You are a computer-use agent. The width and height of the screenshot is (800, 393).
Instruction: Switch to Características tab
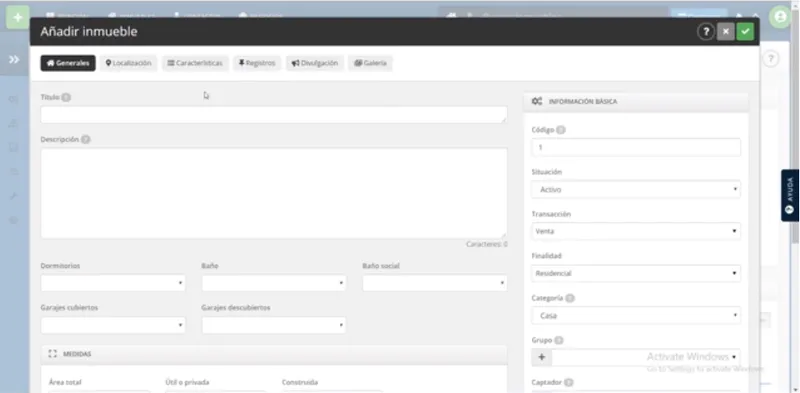pyautogui.click(x=195, y=63)
